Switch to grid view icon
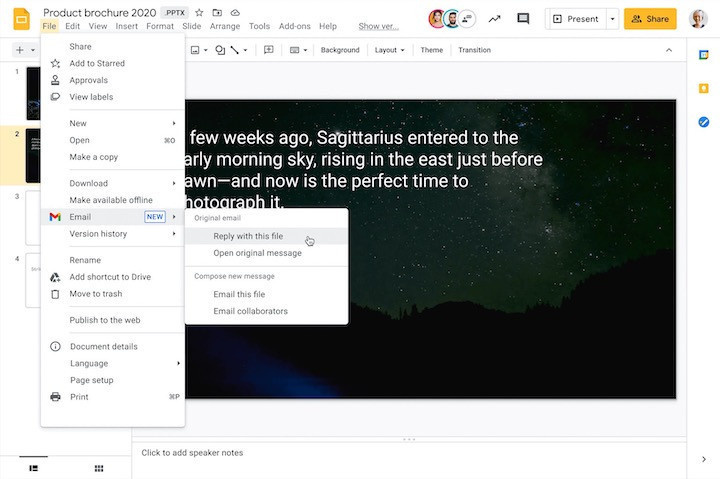The width and height of the screenshot is (720, 479). point(99,468)
